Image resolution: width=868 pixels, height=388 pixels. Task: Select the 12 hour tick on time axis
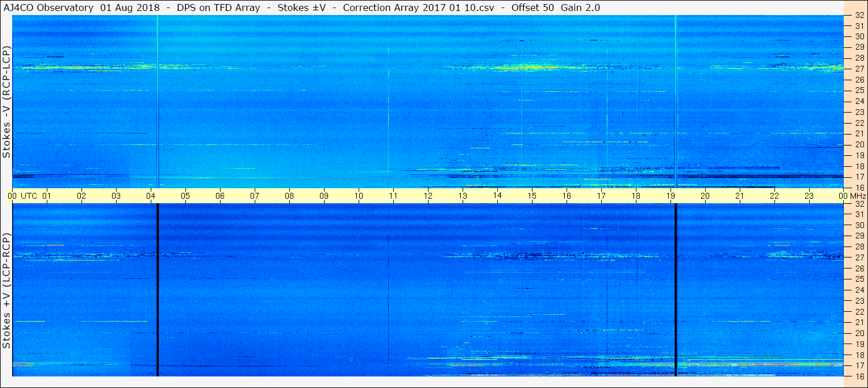click(428, 196)
